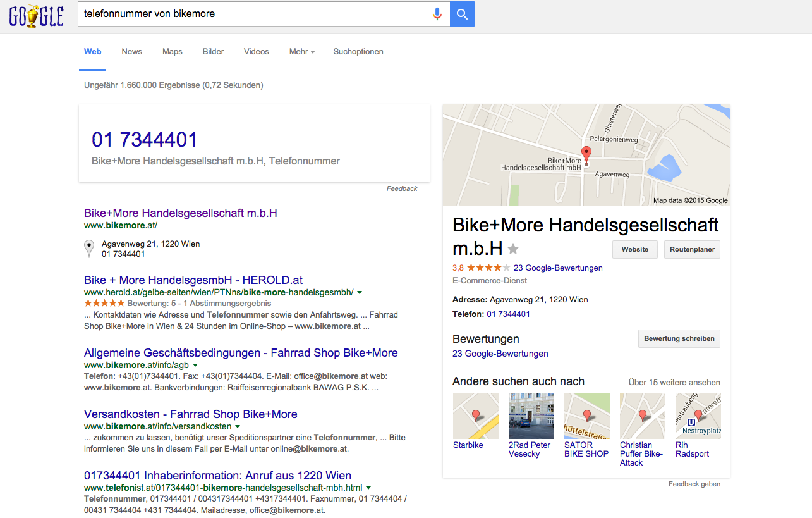Switch to the Videos tab
Viewport: 812px width, 518px height.
click(257, 52)
